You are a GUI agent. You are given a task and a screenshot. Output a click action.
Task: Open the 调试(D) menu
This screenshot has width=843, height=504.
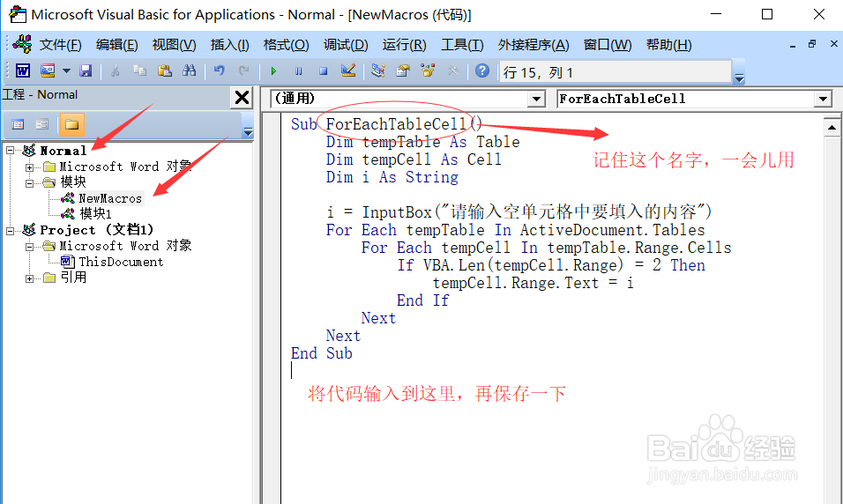pos(346,45)
